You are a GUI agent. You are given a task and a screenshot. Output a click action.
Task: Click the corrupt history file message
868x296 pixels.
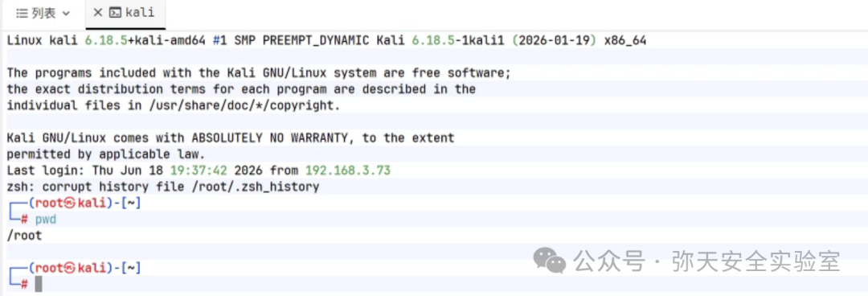tap(162, 187)
